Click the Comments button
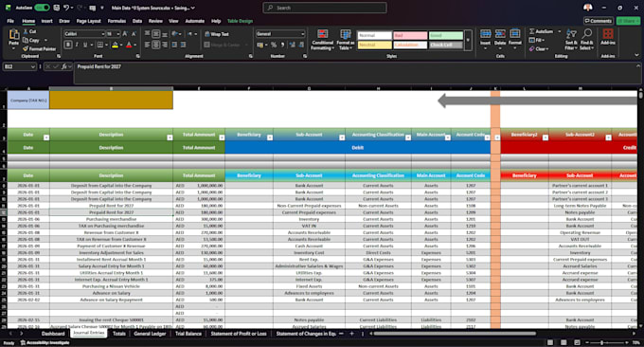The image size is (644, 347). (x=599, y=21)
